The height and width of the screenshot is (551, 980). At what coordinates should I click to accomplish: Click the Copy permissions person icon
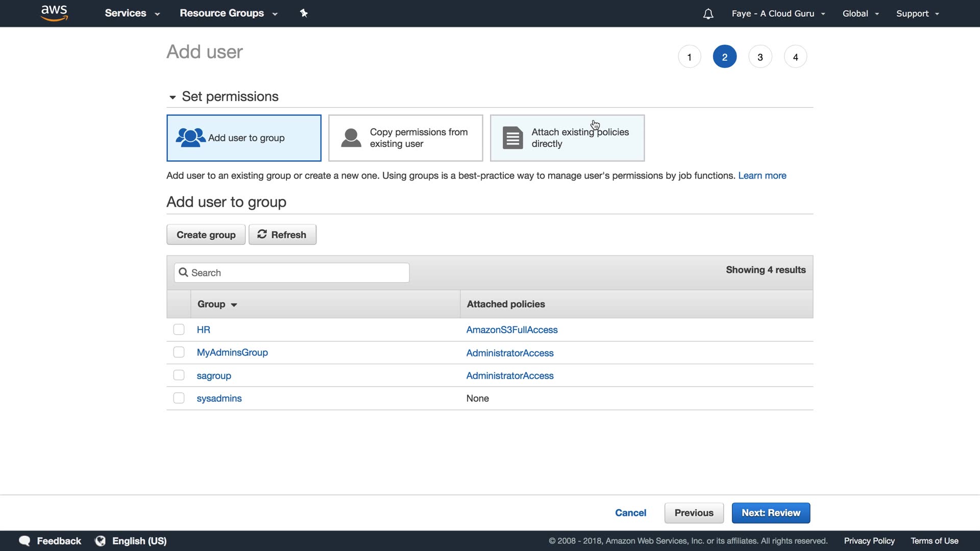(x=351, y=138)
